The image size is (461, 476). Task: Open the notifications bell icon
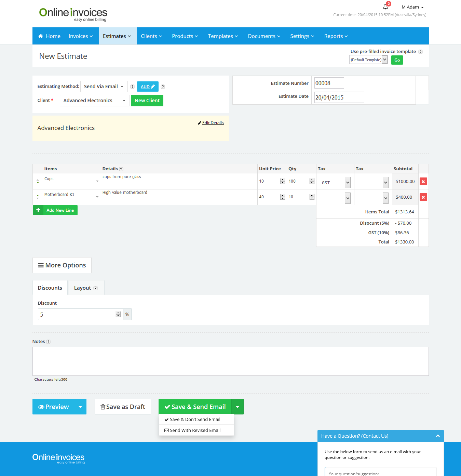(385, 7)
